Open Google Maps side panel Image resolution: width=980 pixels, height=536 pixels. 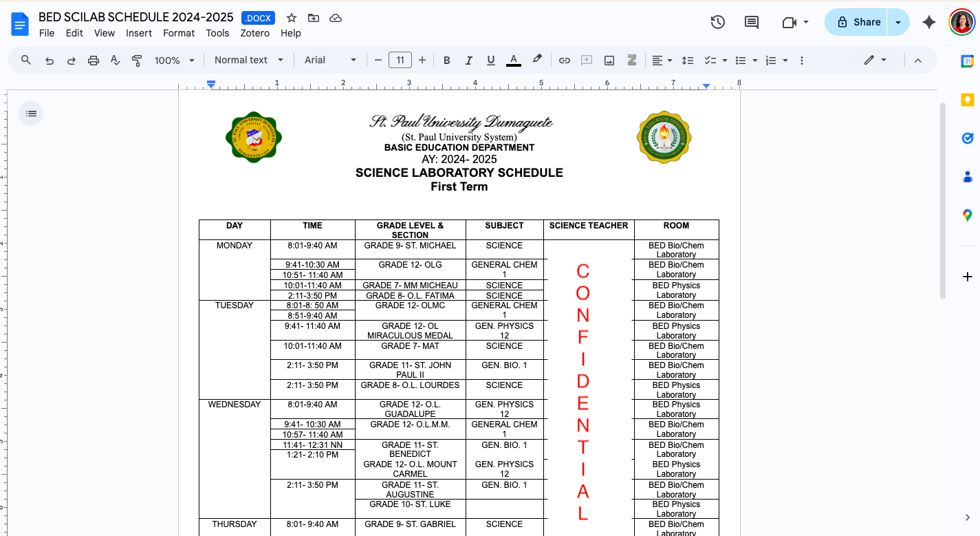coord(967,215)
